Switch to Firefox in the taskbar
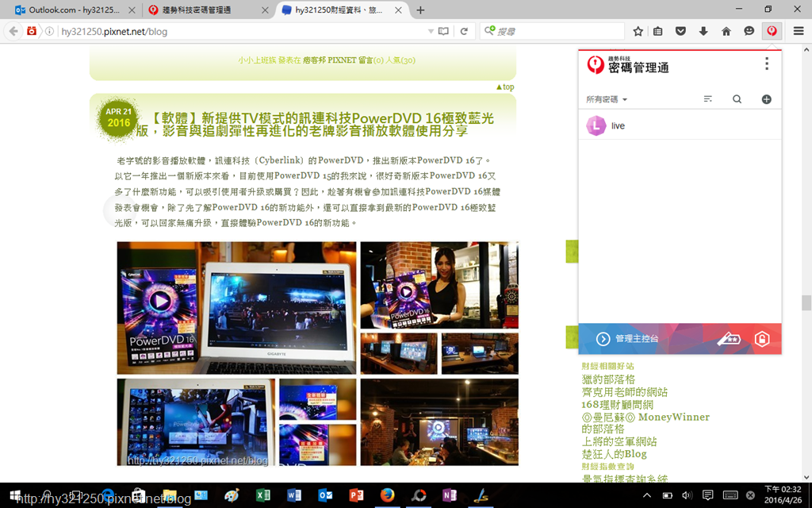Viewport: 812px width, 508px height. click(387, 495)
